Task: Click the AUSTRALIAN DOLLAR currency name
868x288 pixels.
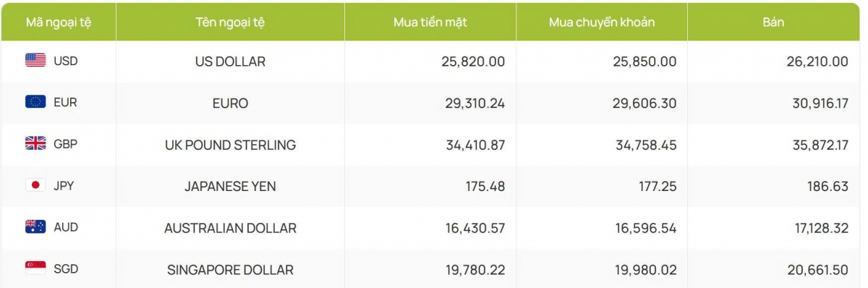Action: click(x=230, y=228)
